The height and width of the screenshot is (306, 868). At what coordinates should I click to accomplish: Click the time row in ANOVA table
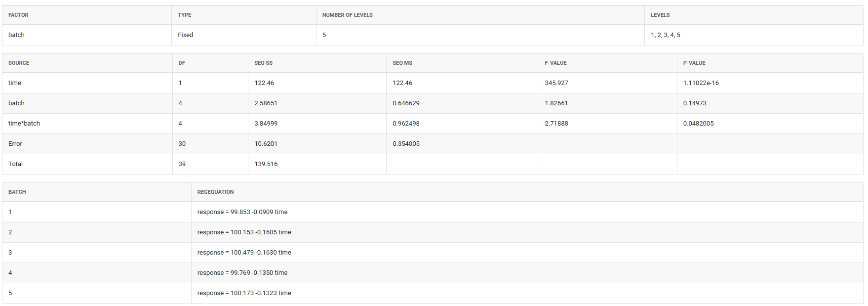pyautogui.click(x=433, y=83)
